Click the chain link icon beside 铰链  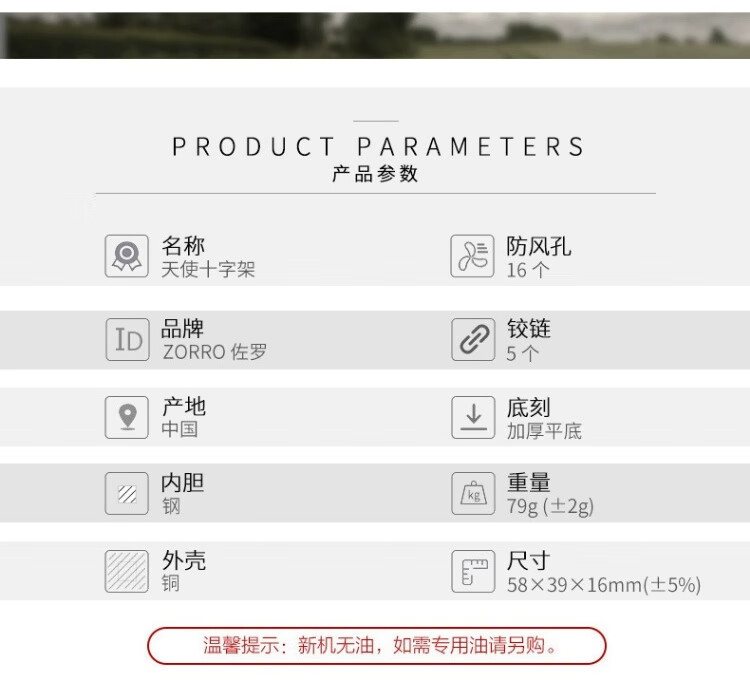(473, 340)
